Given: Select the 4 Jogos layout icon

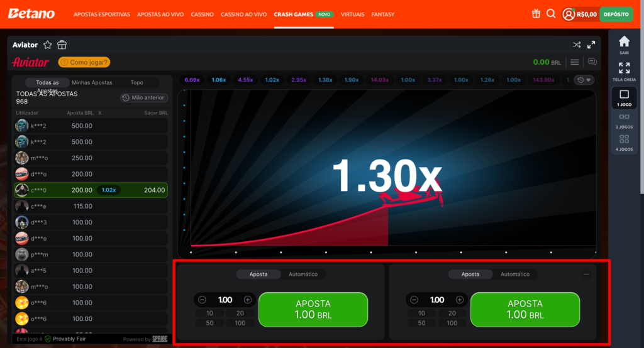Looking at the screenshot, I should tap(624, 139).
